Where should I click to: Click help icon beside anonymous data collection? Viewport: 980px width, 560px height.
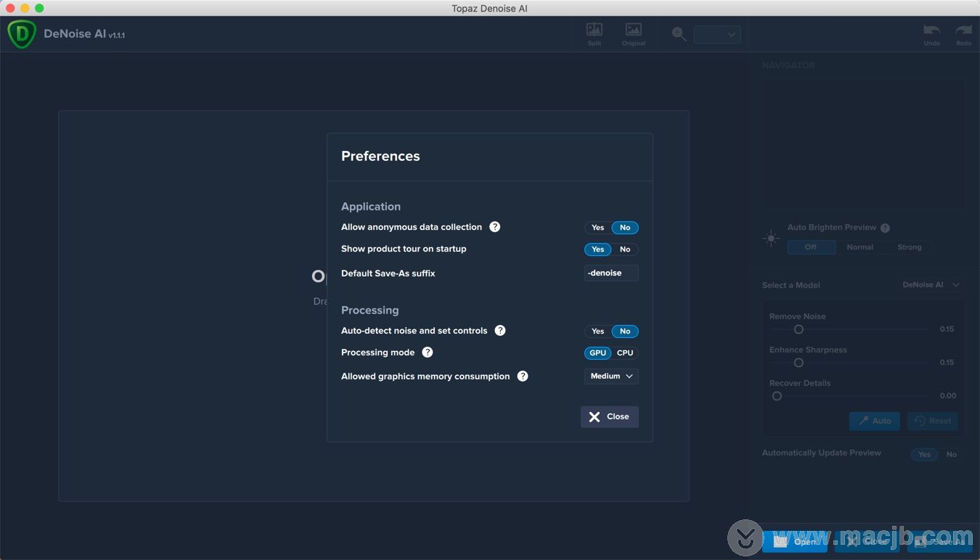pyautogui.click(x=494, y=227)
